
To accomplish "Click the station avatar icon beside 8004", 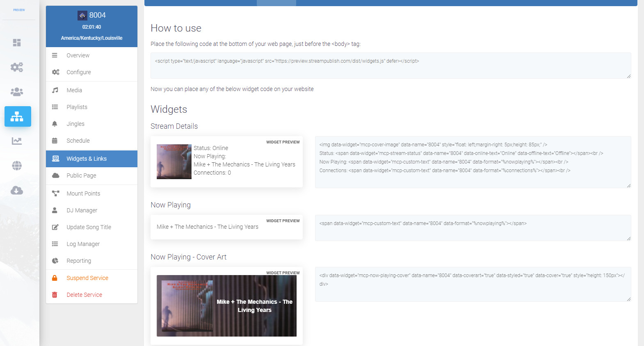I will click(x=82, y=16).
